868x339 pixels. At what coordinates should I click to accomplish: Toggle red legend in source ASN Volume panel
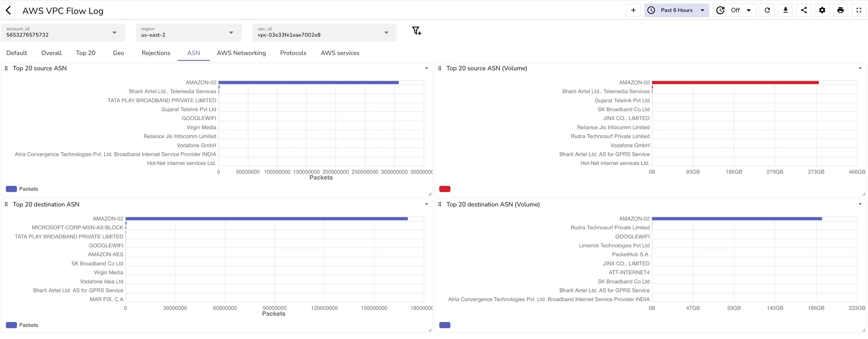click(445, 189)
